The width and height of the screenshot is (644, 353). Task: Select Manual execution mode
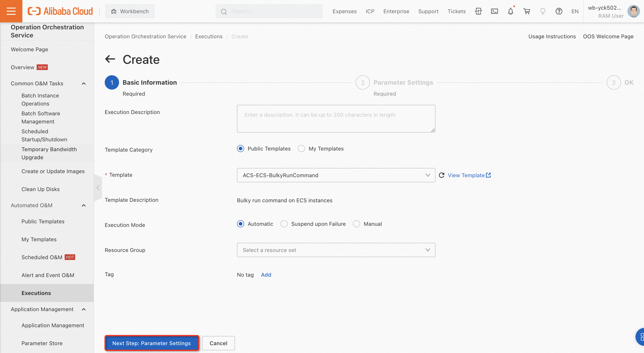pyautogui.click(x=356, y=224)
